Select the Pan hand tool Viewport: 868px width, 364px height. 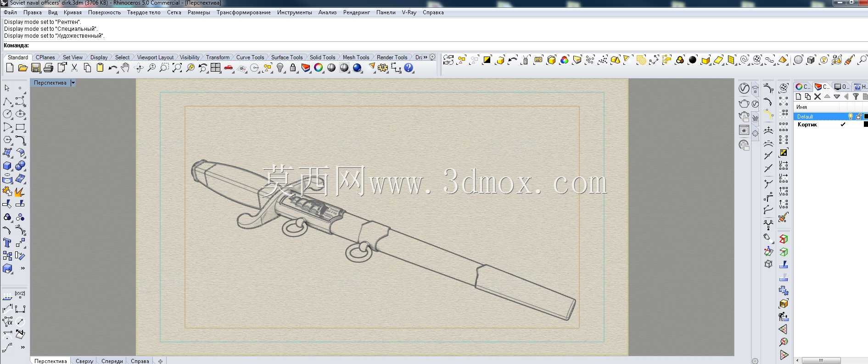pos(125,68)
